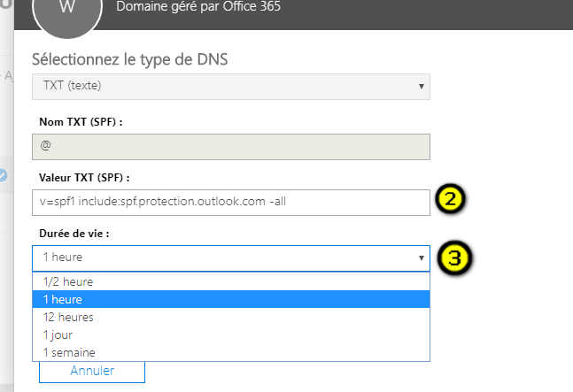Click inside the Valeur TXT SPF value field
Image resolution: width=573 pixels, height=392 pixels.
230,202
